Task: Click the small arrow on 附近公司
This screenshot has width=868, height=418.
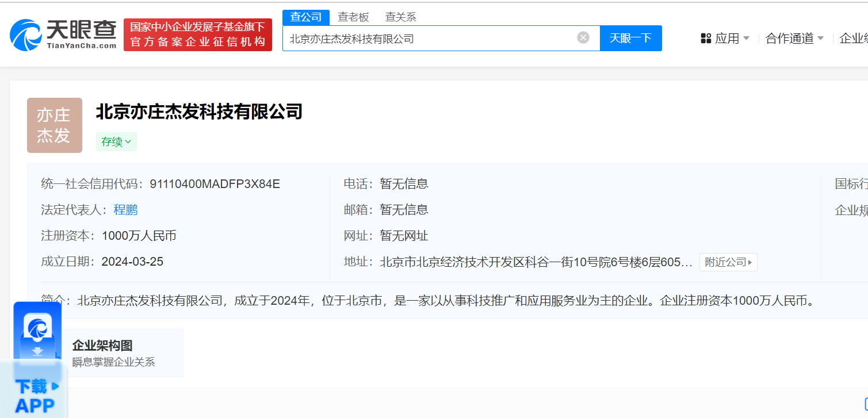Action: click(750, 262)
